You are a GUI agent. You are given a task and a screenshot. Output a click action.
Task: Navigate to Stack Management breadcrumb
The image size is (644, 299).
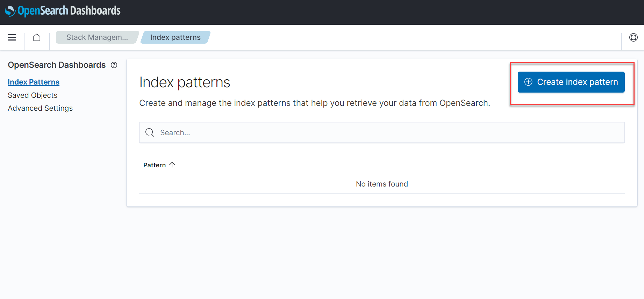[x=97, y=37]
